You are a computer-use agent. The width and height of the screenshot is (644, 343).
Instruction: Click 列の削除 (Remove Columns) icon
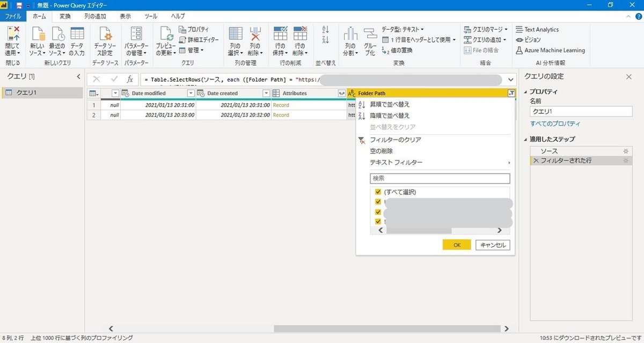coord(255,33)
